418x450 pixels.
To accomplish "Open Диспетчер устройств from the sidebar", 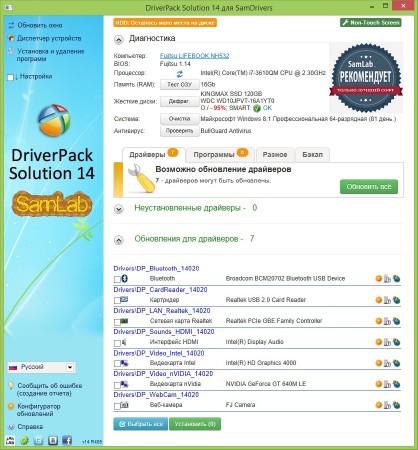I will (x=49, y=38).
